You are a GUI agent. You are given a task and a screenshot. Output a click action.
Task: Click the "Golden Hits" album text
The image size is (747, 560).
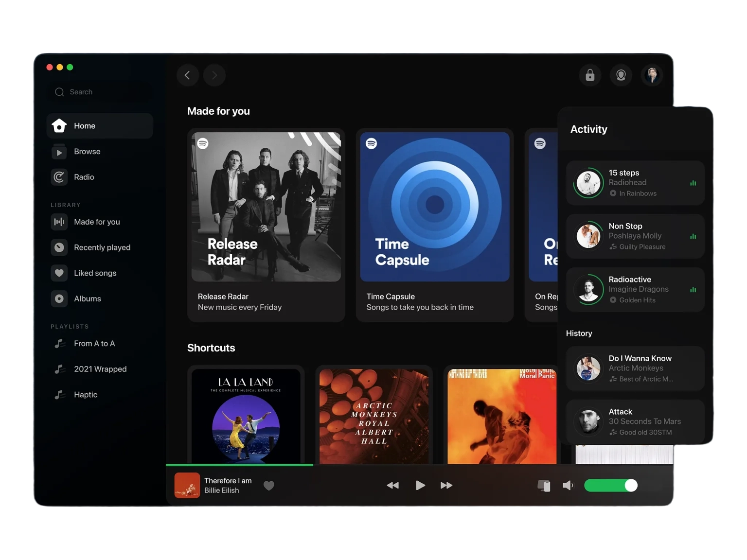click(637, 300)
